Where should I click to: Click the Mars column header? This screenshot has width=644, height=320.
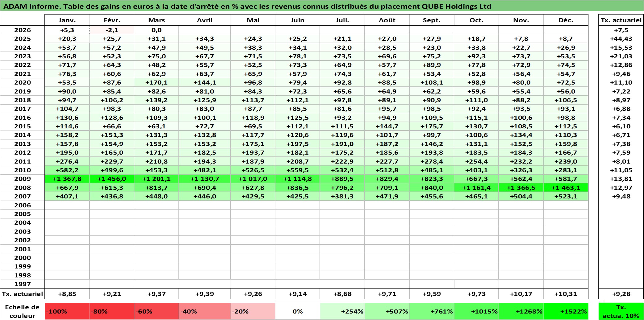(x=157, y=20)
